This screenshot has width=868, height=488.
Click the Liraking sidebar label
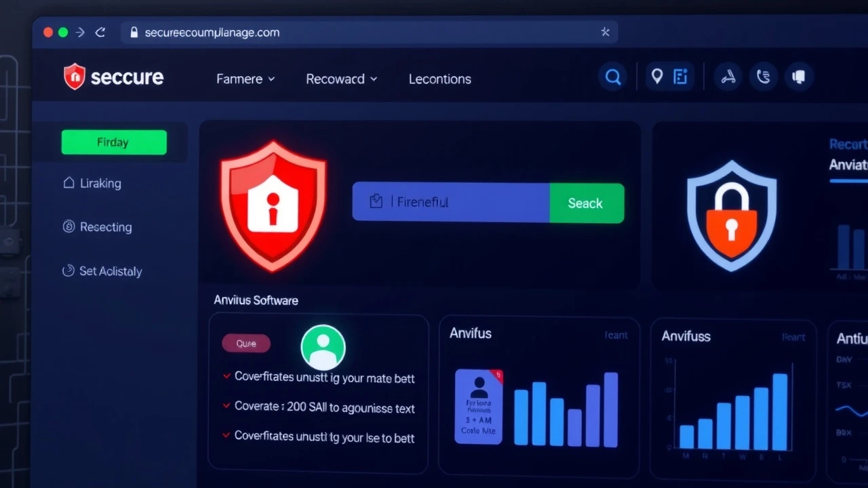(x=100, y=183)
